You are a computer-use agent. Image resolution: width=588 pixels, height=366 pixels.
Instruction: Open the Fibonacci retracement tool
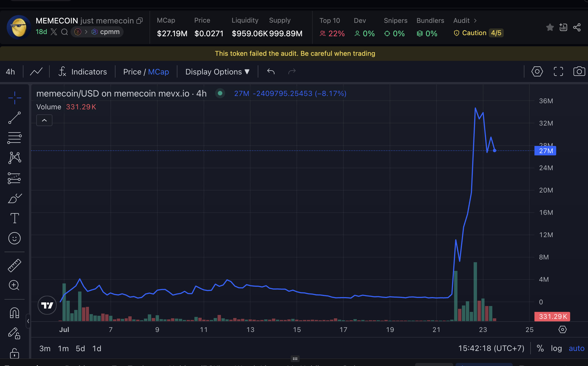pos(15,138)
